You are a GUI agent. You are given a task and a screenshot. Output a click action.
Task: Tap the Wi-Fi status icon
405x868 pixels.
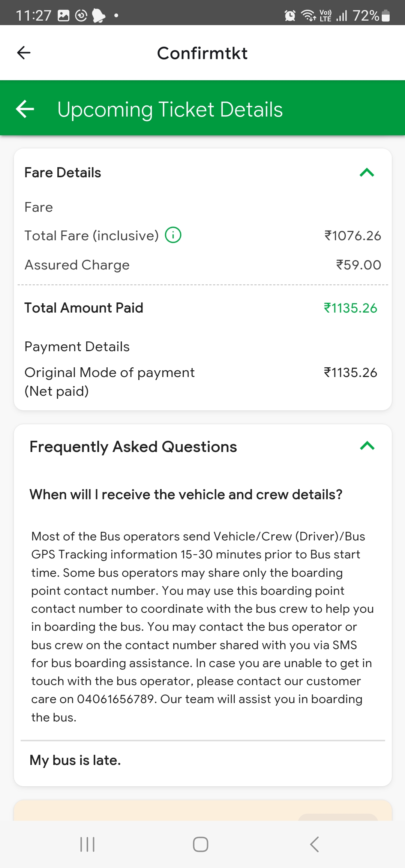point(309,15)
